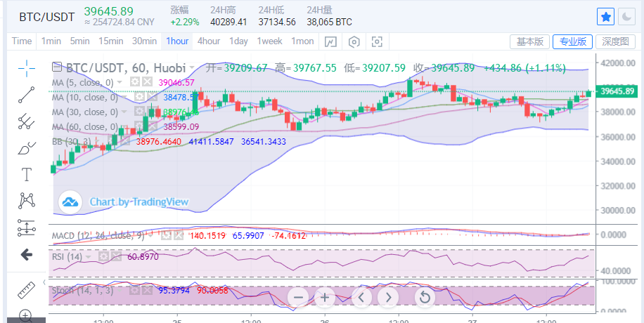Expand the small chevron left of Stoch pane
The width and height of the screenshot is (644, 323).
(x=44, y=282)
